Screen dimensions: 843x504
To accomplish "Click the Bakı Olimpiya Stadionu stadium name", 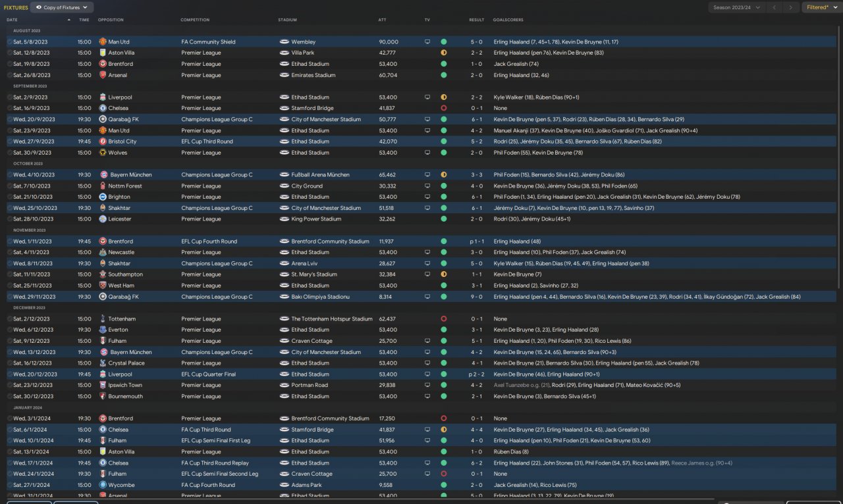I will coord(321,297).
